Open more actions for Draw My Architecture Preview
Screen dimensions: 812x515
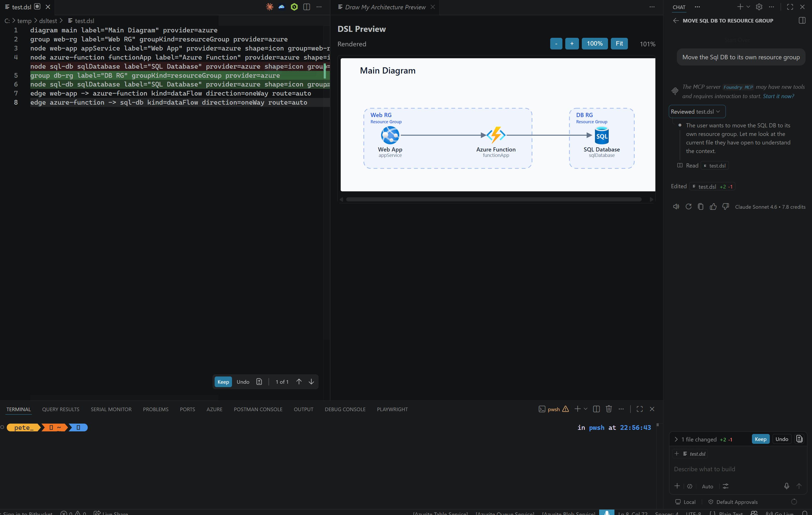click(652, 7)
